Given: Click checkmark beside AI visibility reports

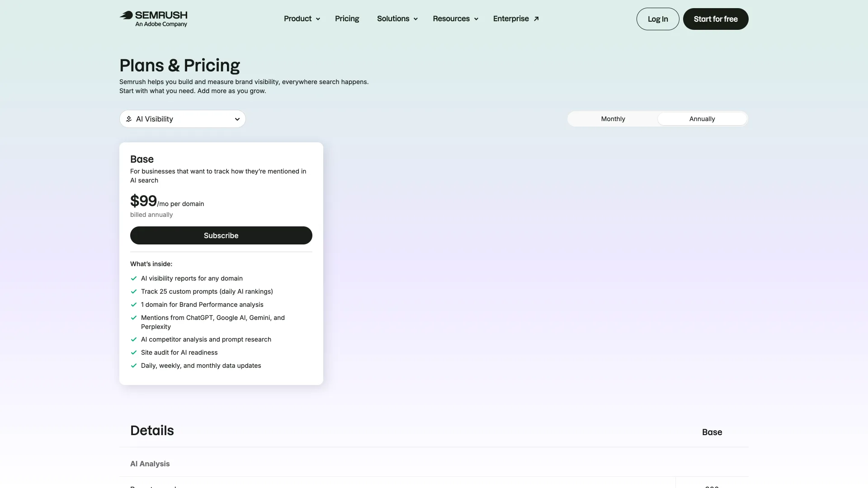Looking at the screenshot, I should (x=134, y=278).
